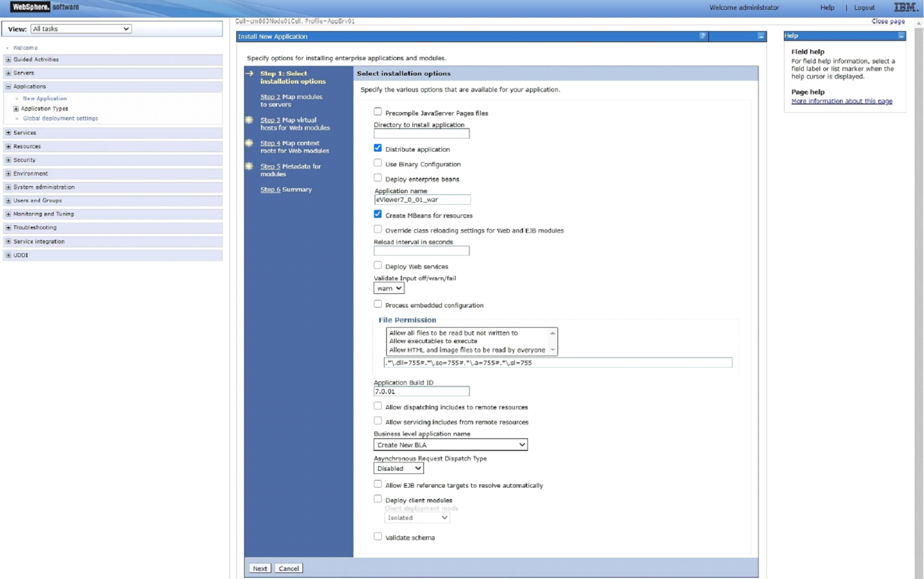Go to Step 6 Summary
924x579 pixels.
(x=286, y=189)
